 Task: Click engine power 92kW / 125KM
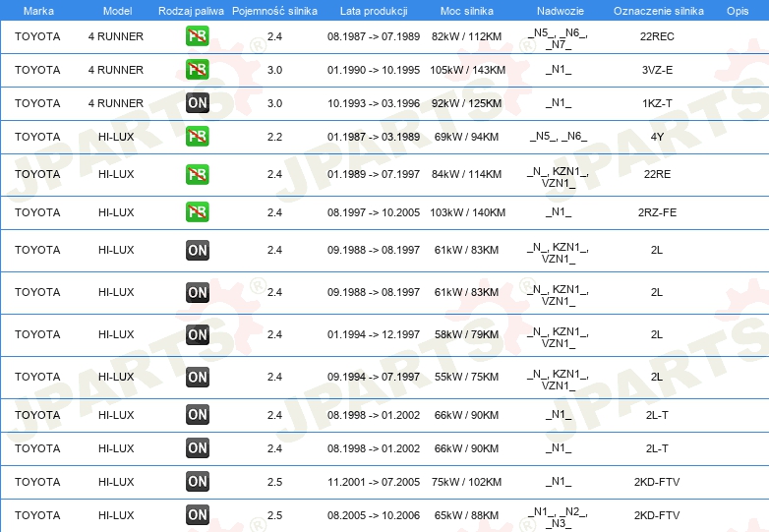(467, 103)
